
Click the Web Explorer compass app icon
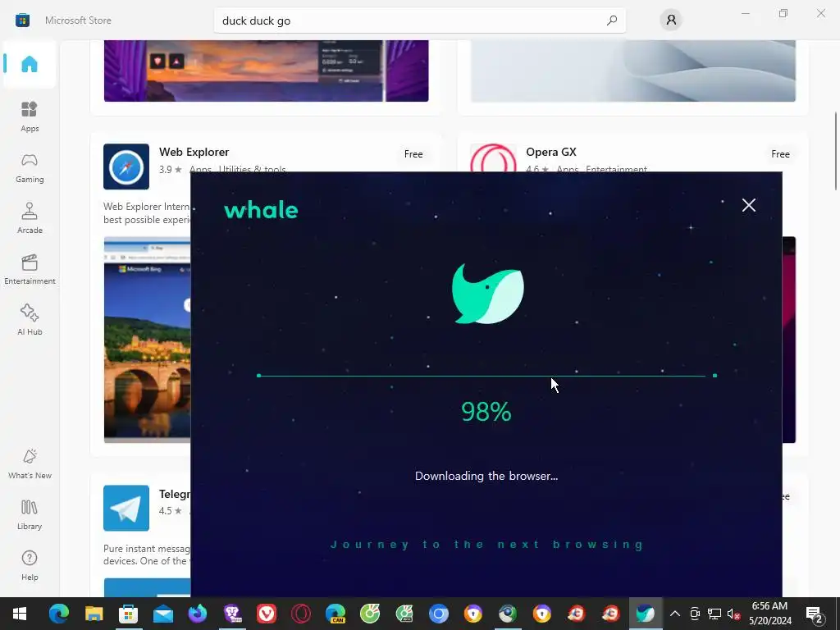(x=126, y=167)
